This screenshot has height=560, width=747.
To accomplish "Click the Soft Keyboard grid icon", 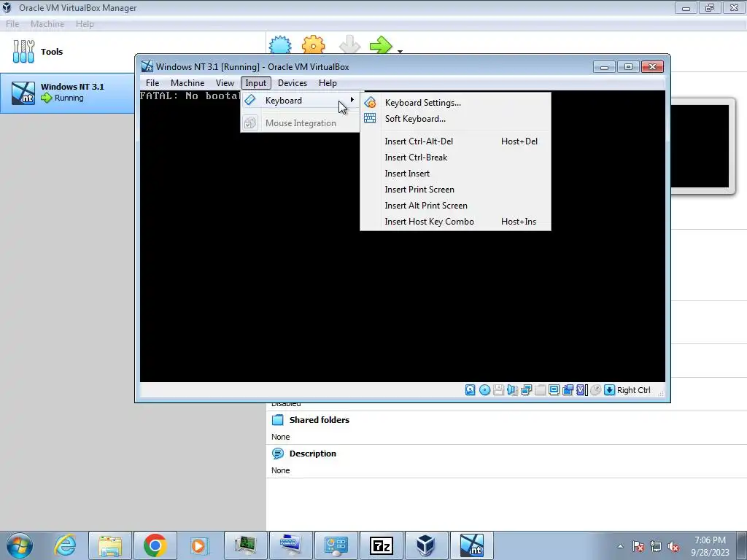I will coord(370,118).
